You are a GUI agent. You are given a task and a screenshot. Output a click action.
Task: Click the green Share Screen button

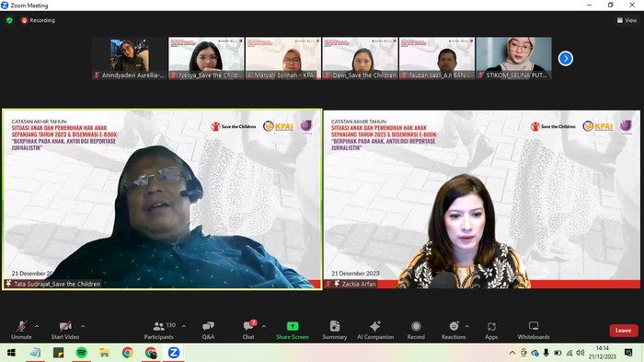293,331
